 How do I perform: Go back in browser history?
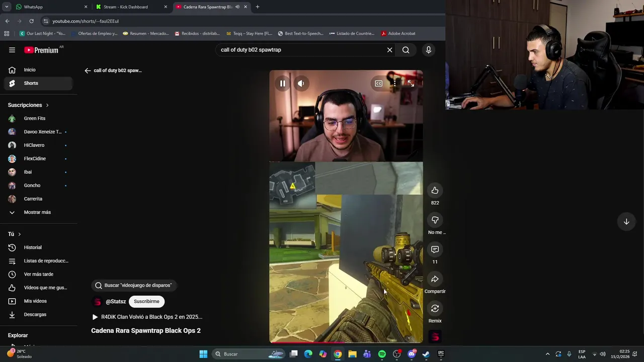(x=7, y=21)
